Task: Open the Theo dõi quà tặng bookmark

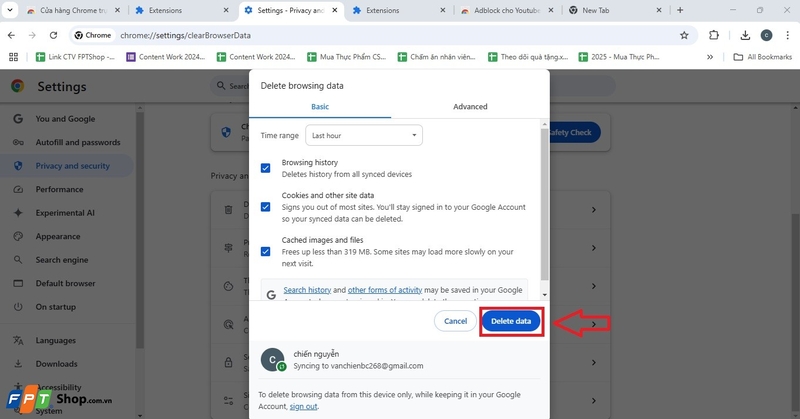Action: 528,57
